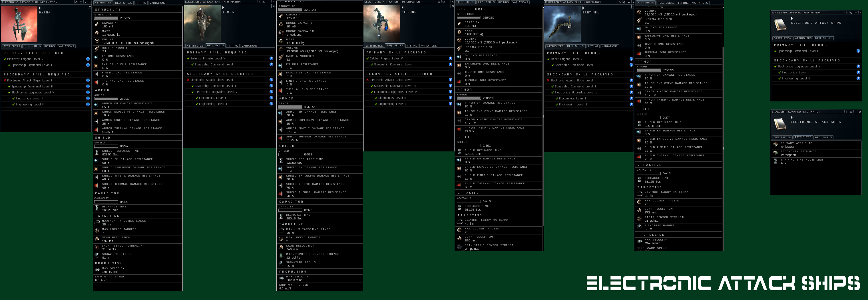Open the arrow menu above the Sentinel name
868x300 pixels.
click(x=583, y=8)
